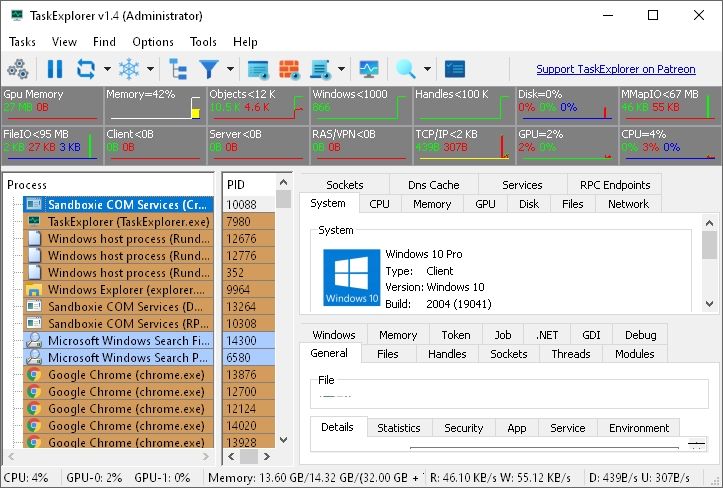Click the icon of Sandboxie COM Services (RP... row
This screenshot has height=488, width=723.
click(x=34, y=323)
